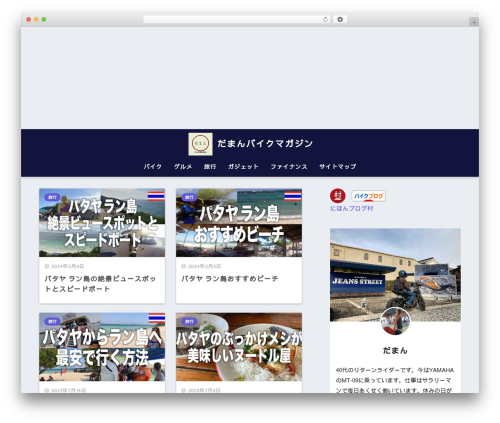Click the バイクブログ banner badge
Viewport: 500px width, 423px height.
point(368,196)
